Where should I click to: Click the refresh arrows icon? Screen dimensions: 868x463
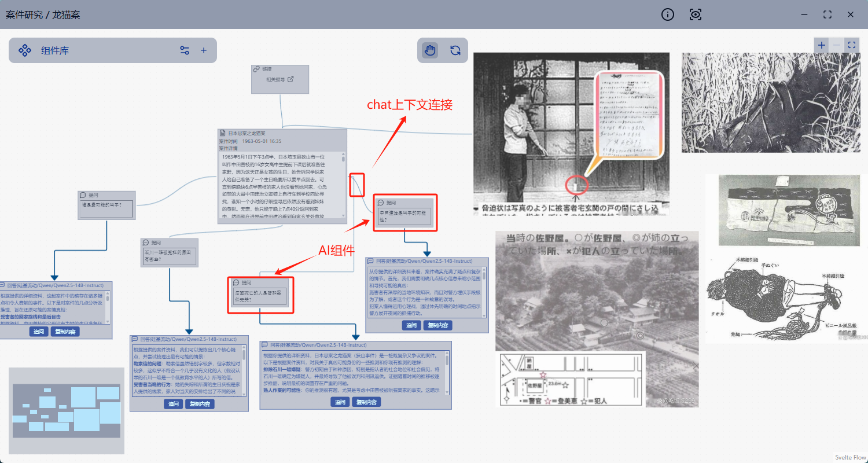point(455,50)
